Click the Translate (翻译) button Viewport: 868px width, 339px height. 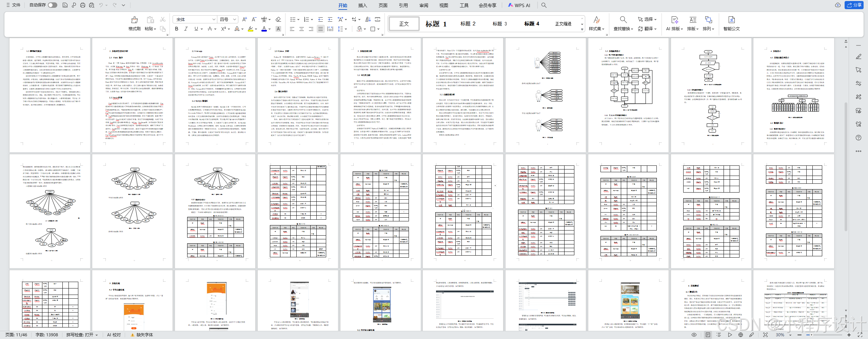(x=647, y=29)
